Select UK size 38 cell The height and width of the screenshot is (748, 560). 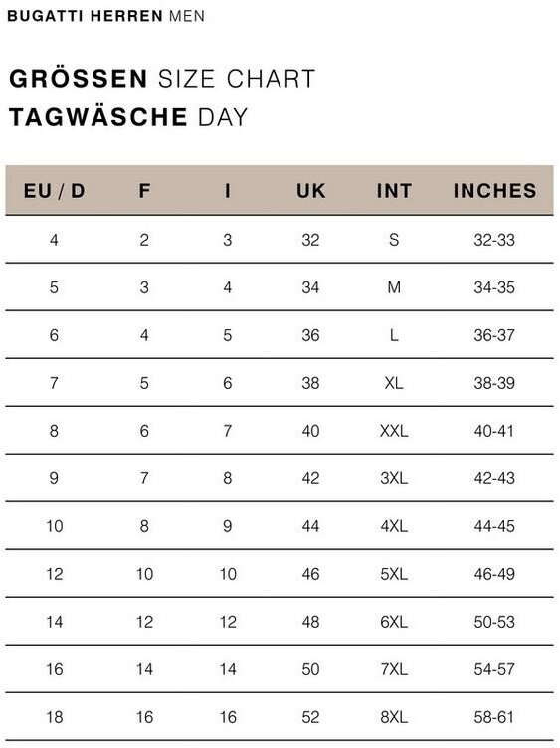point(310,383)
